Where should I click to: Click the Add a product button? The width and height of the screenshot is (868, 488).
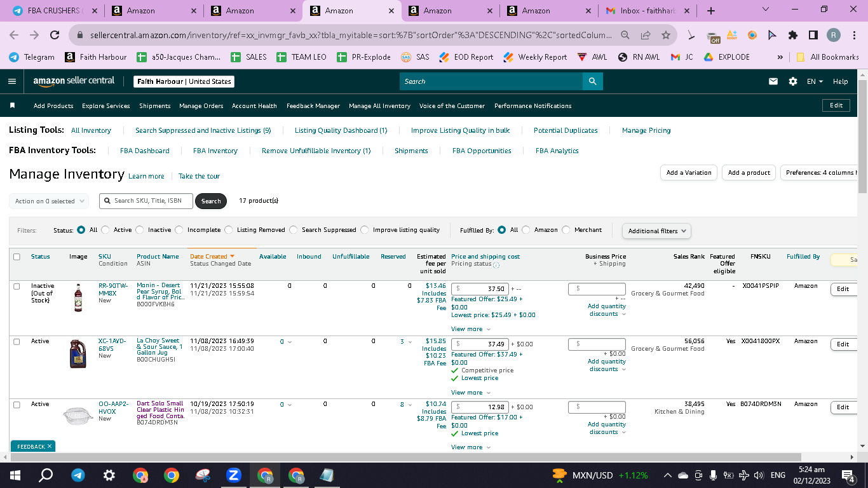[x=749, y=173]
